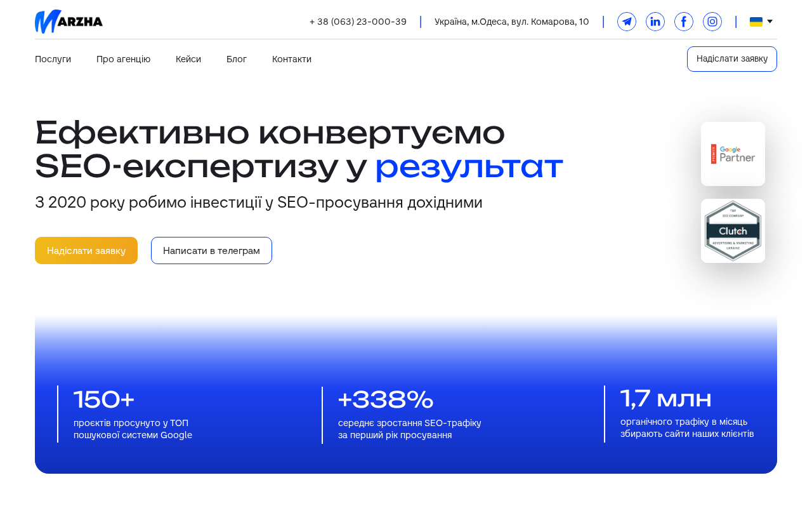
Task: Click the yellow Надіслати заявку button
Action: [86, 250]
